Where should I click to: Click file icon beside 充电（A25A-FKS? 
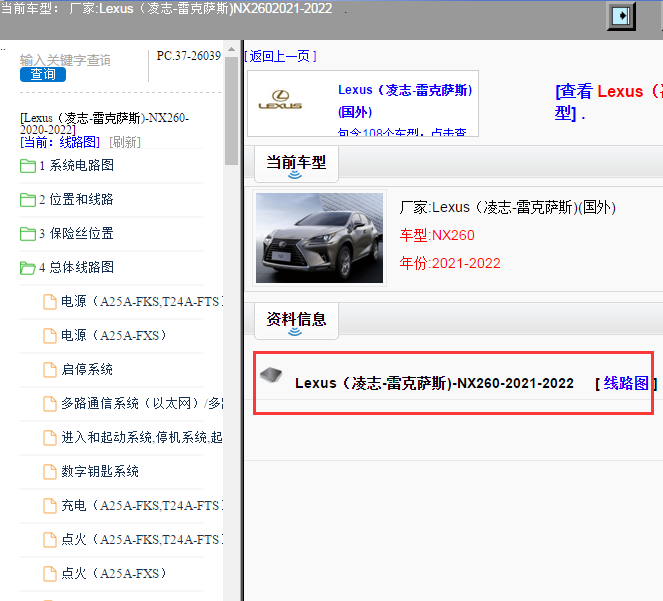click(x=50, y=506)
